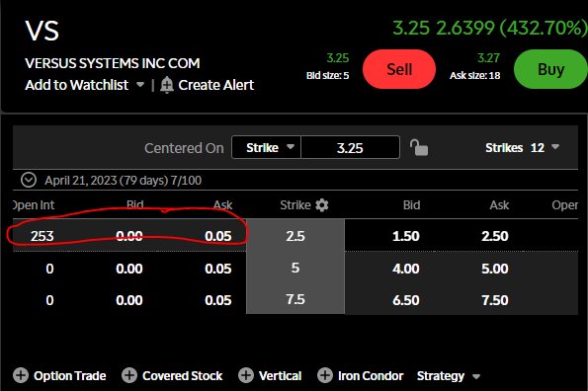Open the Centered On Strike dropdown
Image resolution: width=588 pixels, height=391 pixels.
266,147
